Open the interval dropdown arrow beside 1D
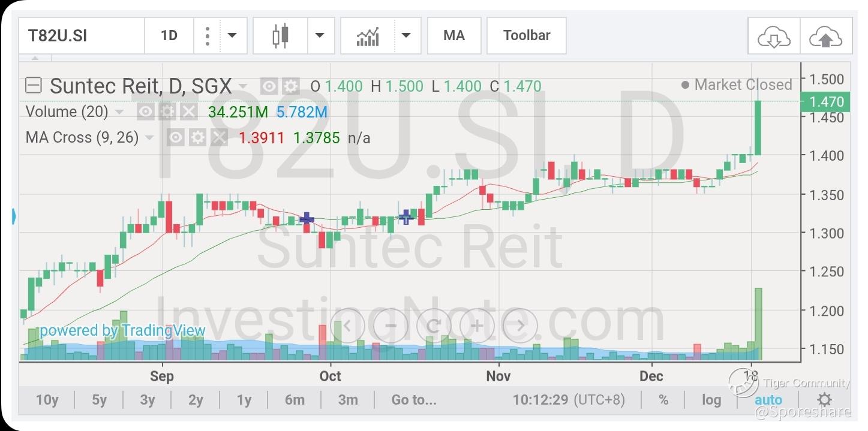Image resolution: width=868 pixels, height=431 pixels. tap(232, 35)
